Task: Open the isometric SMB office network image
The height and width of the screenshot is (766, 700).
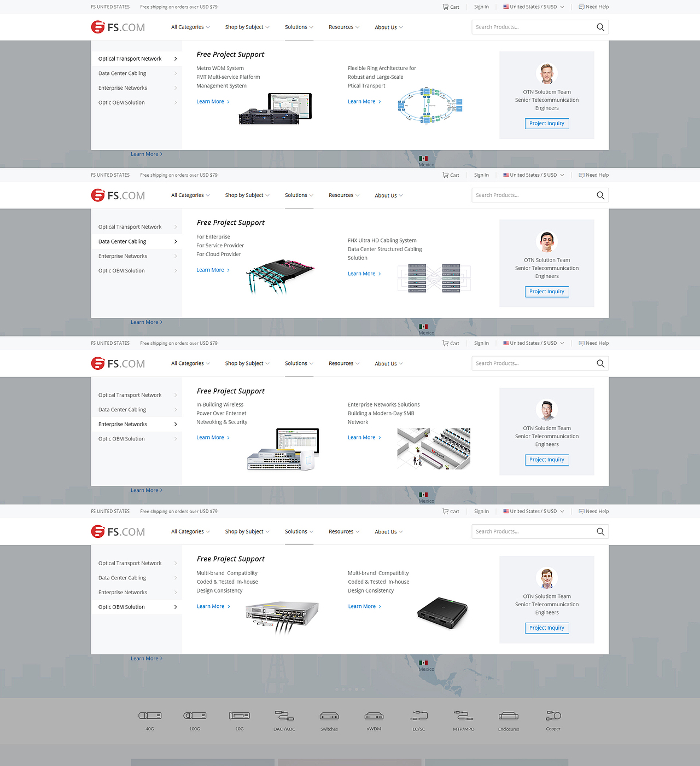Action: click(x=434, y=449)
